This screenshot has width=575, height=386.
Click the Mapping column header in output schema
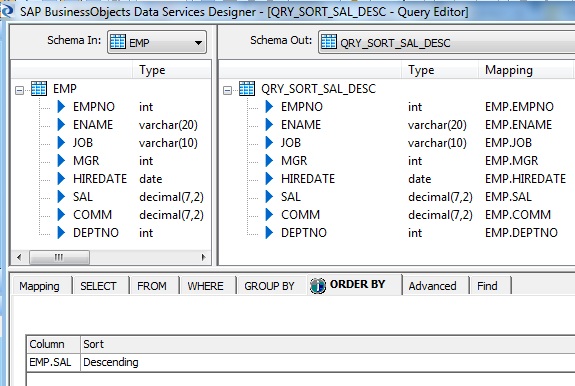527,70
